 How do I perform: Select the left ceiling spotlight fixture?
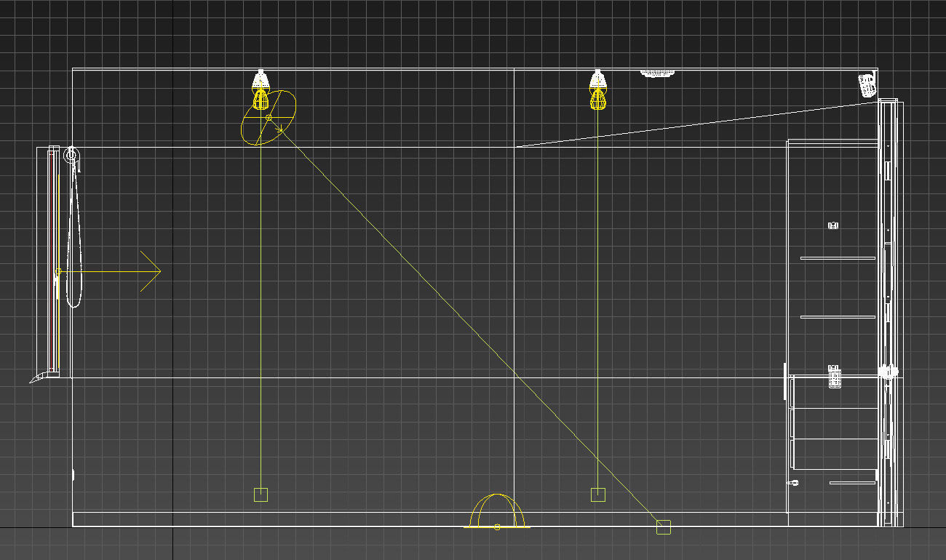click(x=261, y=89)
